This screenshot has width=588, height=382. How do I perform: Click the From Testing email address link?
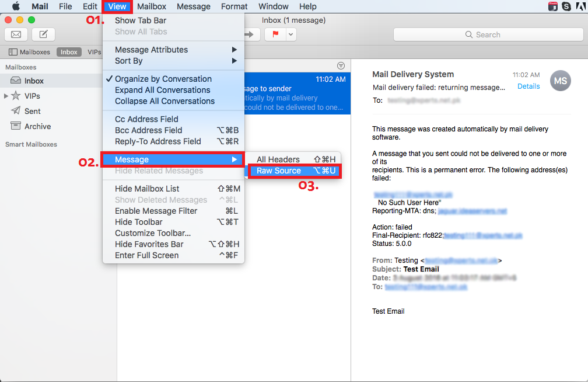(x=461, y=261)
